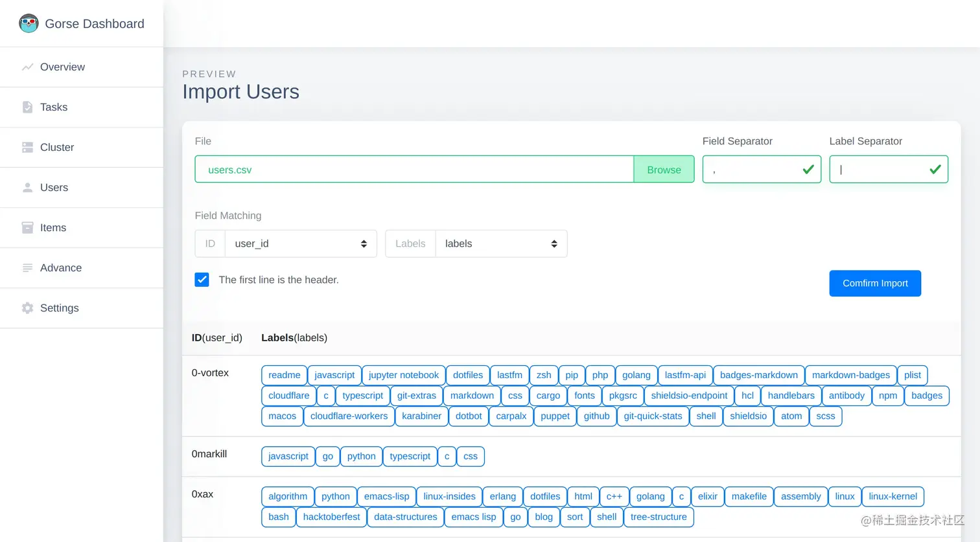Click the linux-kernel label tag

click(892, 497)
